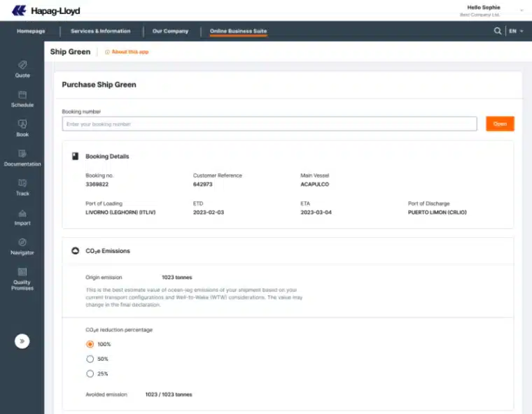Click the CO2e reduction percentage label
532x414 pixels.
(119, 329)
